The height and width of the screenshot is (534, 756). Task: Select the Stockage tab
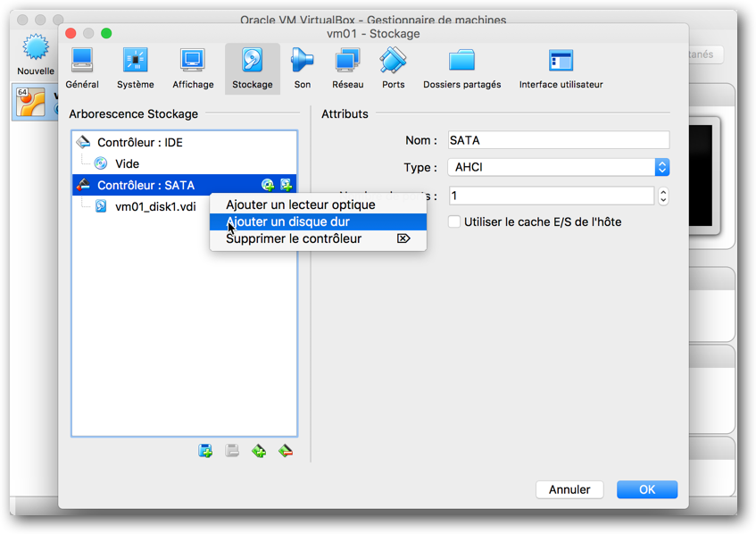click(x=253, y=69)
